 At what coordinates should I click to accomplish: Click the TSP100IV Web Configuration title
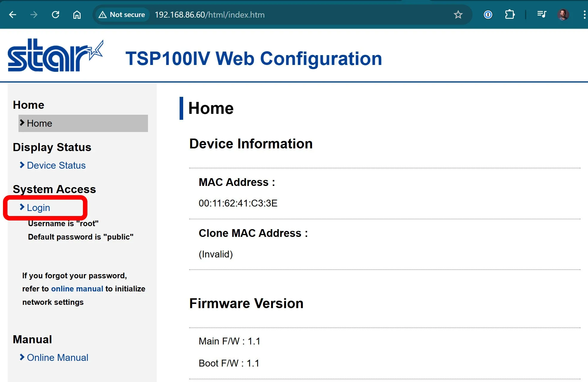coord(254,58)
